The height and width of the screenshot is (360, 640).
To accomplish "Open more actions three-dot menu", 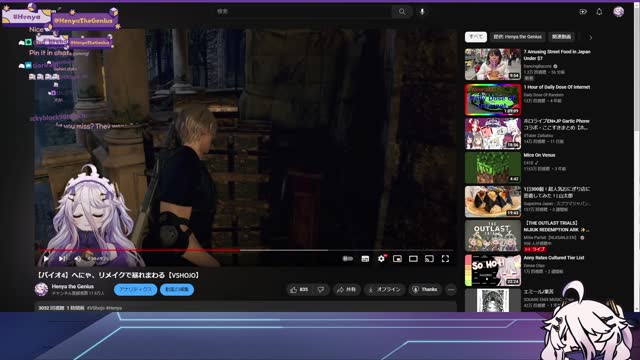I will coord(451,290).
